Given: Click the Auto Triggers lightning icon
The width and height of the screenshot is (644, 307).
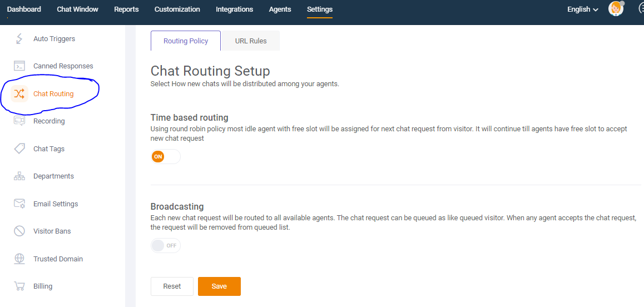Looking at the screenshot, I should [19, 38].
